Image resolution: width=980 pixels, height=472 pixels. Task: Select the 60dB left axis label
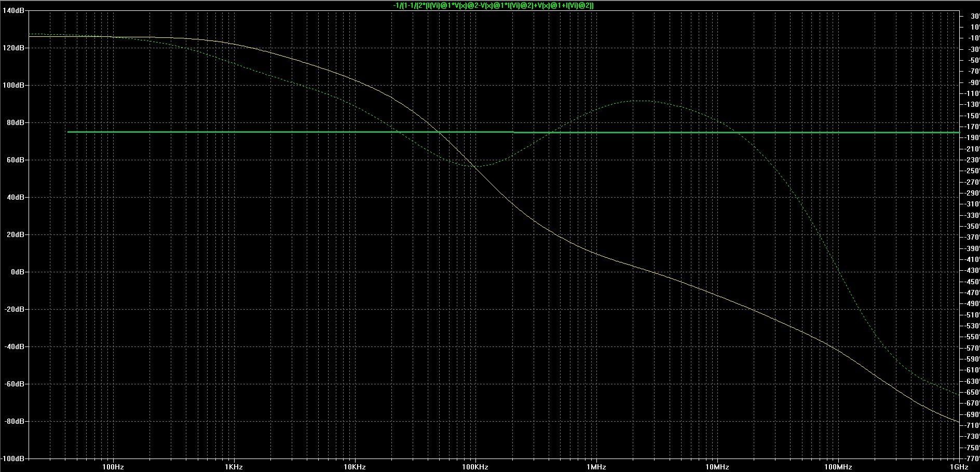click(15, 160)
